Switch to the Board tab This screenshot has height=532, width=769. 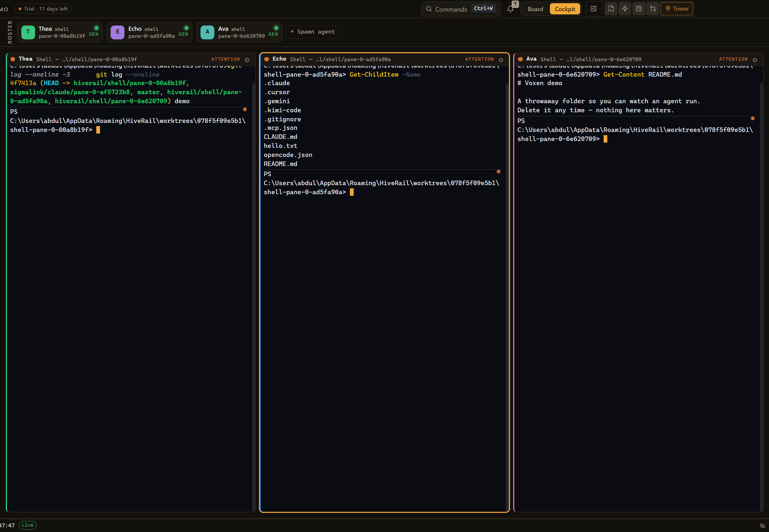point(535,9)
